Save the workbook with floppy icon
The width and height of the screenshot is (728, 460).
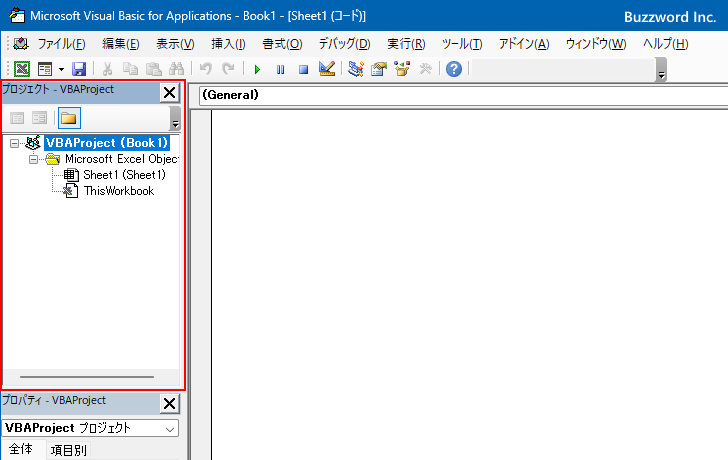coord(79,69)
